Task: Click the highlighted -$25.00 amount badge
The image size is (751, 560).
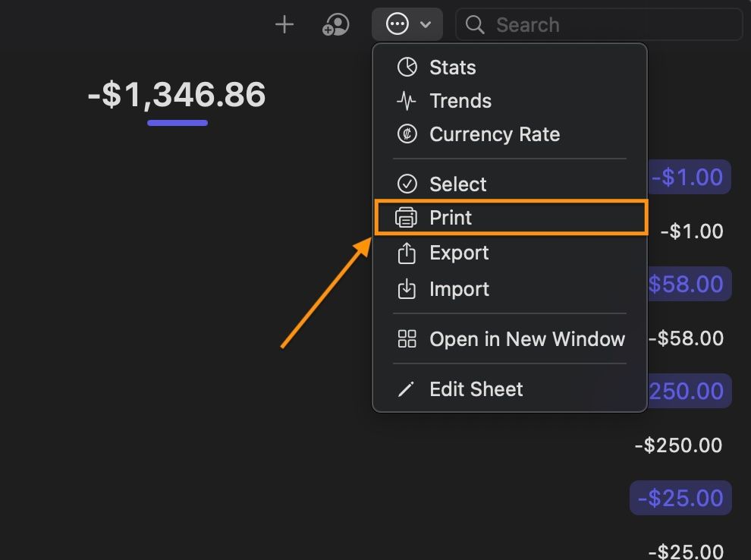Action: [680, 499]
